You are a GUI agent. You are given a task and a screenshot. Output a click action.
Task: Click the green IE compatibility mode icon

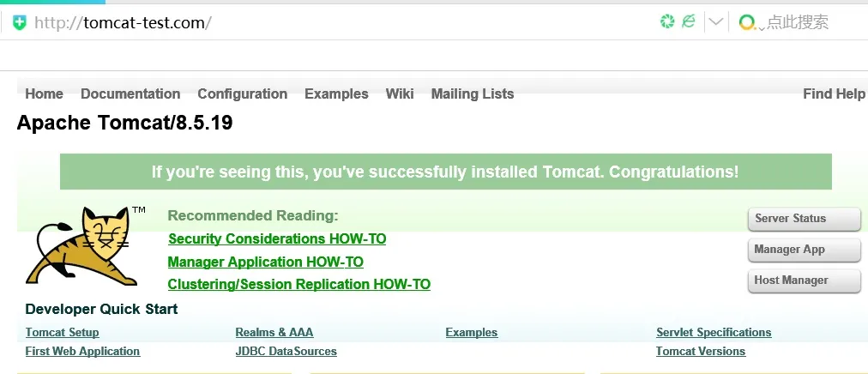[x=688, y=22]
